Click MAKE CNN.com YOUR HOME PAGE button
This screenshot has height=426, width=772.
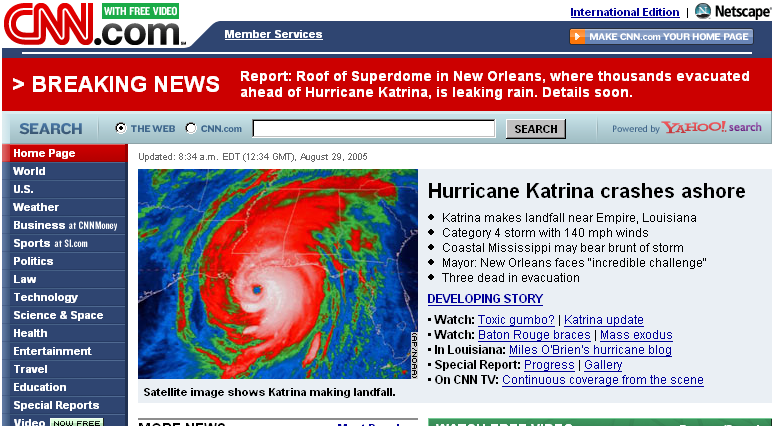coord(661,36)
